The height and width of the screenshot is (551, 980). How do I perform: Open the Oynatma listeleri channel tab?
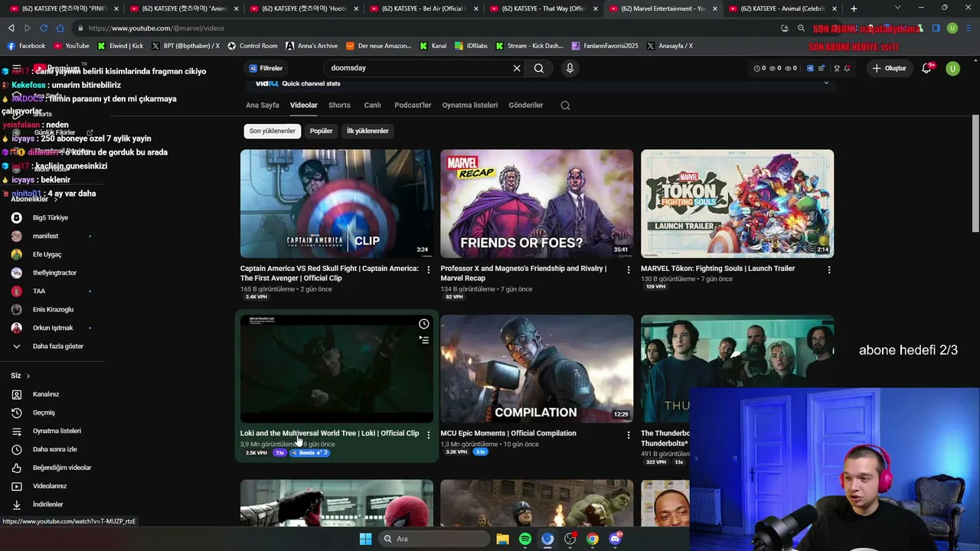[x=470, y=106]
